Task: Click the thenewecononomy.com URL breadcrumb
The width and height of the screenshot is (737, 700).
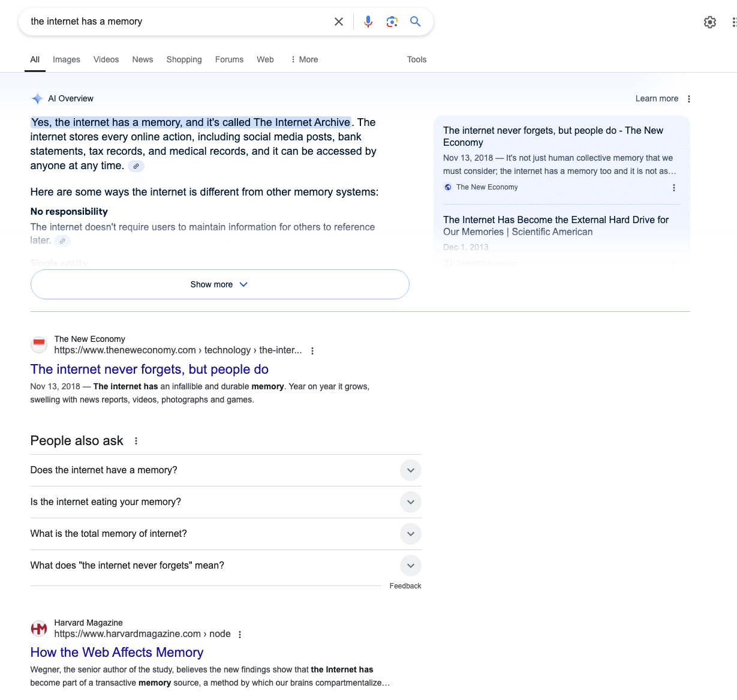Action: click(178, 350)
